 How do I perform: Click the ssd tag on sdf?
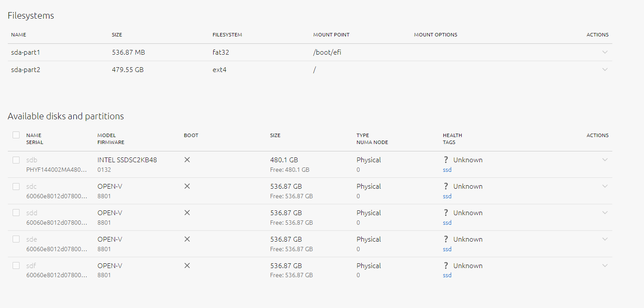447,275
